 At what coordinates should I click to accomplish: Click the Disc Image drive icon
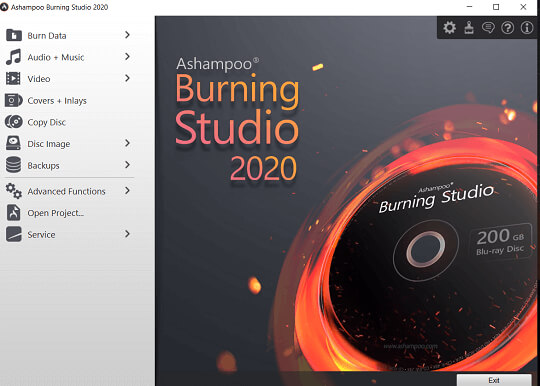tap(13, 143)
